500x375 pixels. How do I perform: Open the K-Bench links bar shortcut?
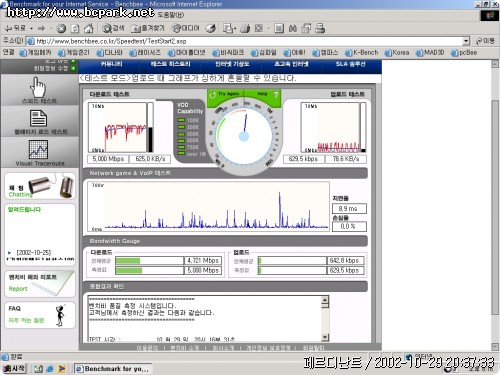(362, 53)
